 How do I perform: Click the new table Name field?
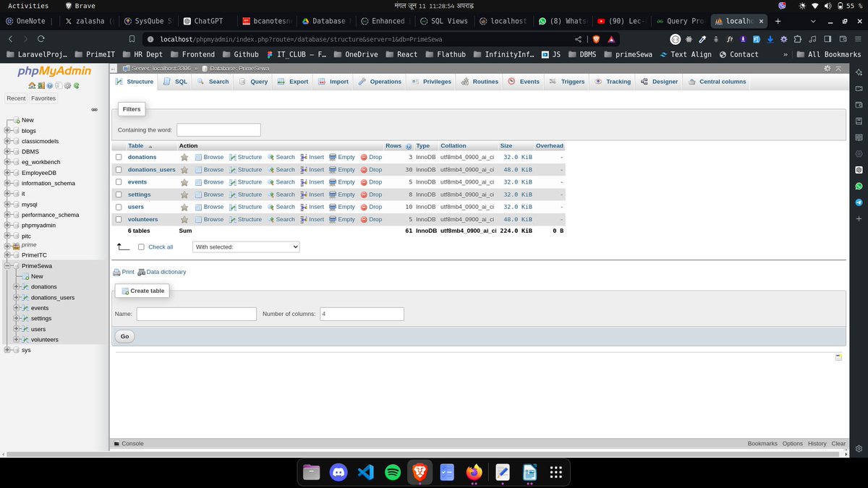(x=197, y=314)
